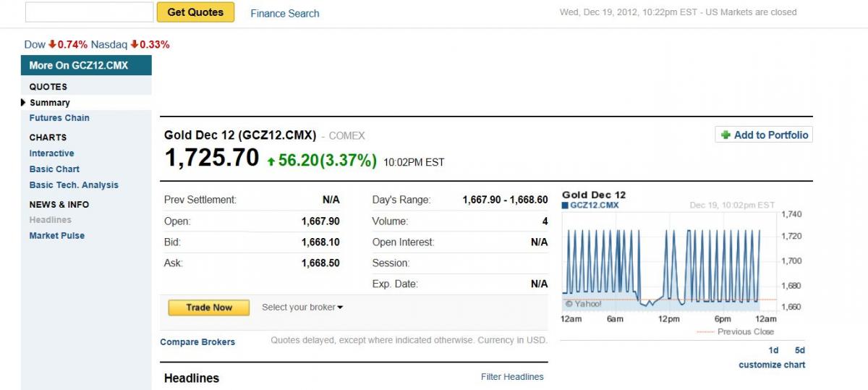This screenshot has height=390, width=868.
Task: Click the Summary arrow marker in the sidebar
Action: tap(24, 103)
